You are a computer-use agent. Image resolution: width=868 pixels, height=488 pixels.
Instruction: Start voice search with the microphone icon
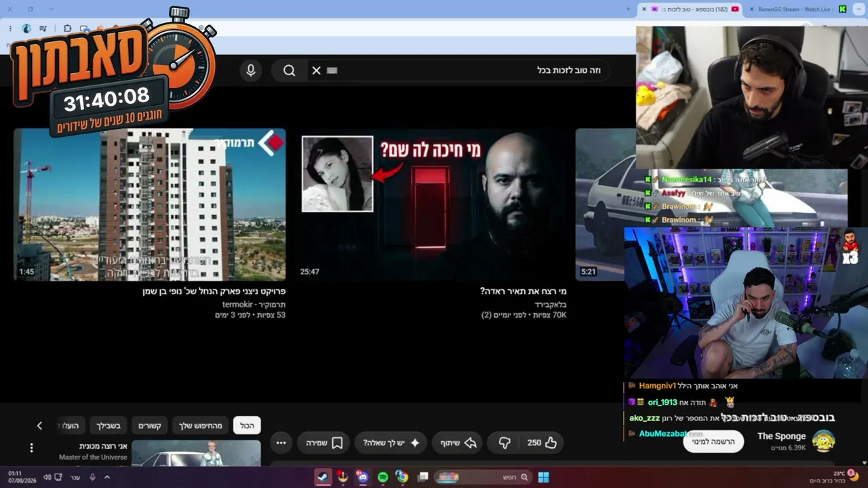click(251, 70)
